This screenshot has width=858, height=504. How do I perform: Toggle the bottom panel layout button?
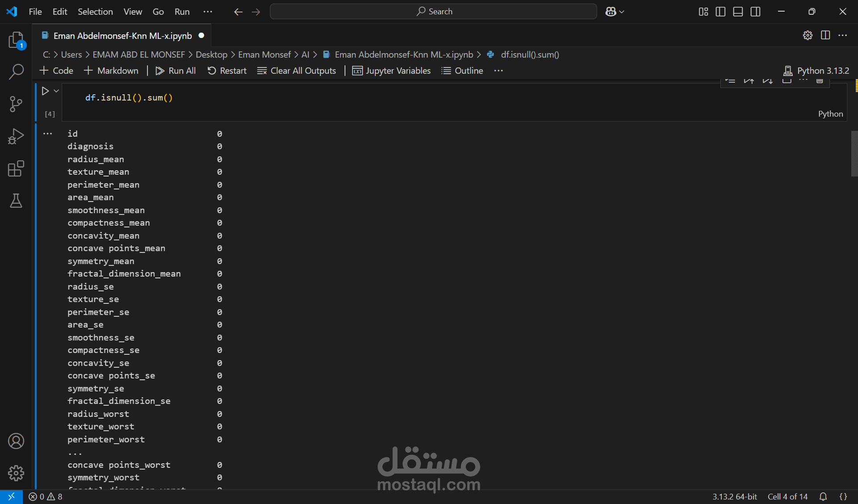[738, 12]
